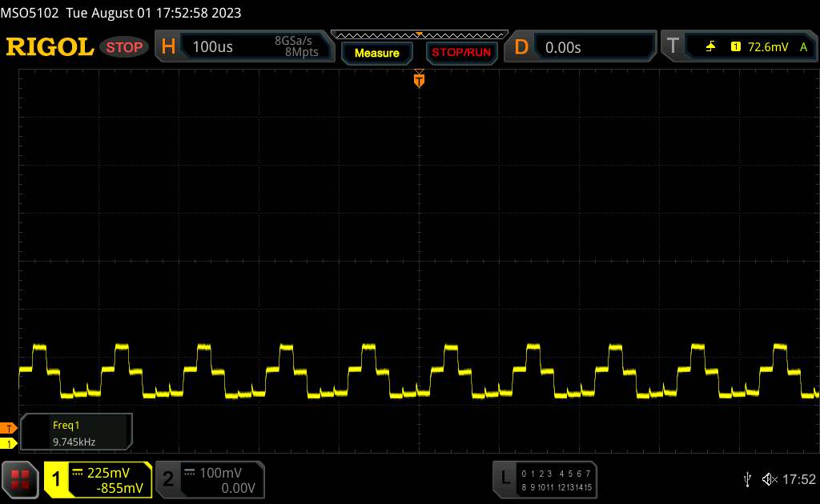Click the rising edge trigger icon
Viewport: 820px width, 504px height.
(710, 47)
